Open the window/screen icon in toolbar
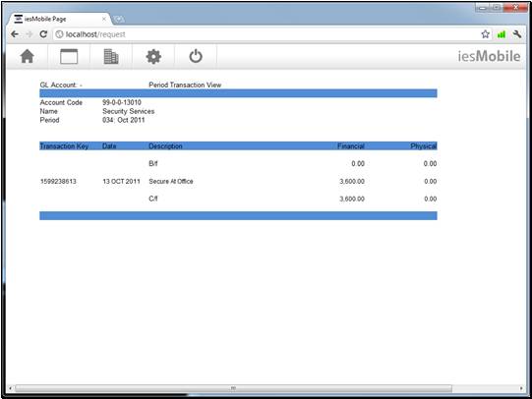 pos(69,56)
